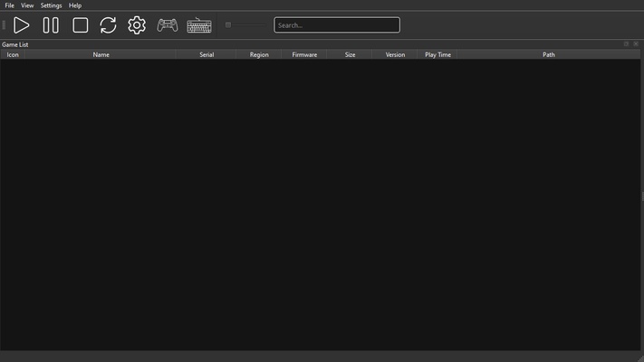Image resolution: width=644 pixels, height=362 pixels.
Task: Click the icon size slider handle
Action: pos(228,25)
